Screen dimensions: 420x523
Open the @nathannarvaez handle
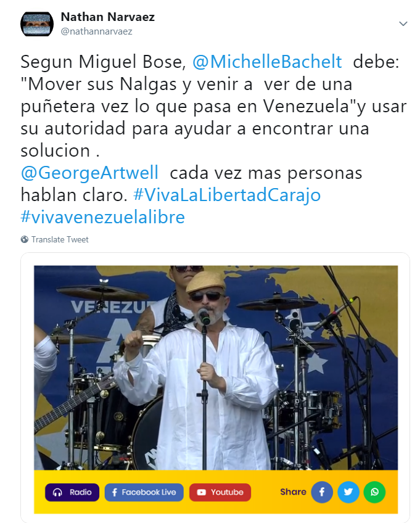coord(96,31)
